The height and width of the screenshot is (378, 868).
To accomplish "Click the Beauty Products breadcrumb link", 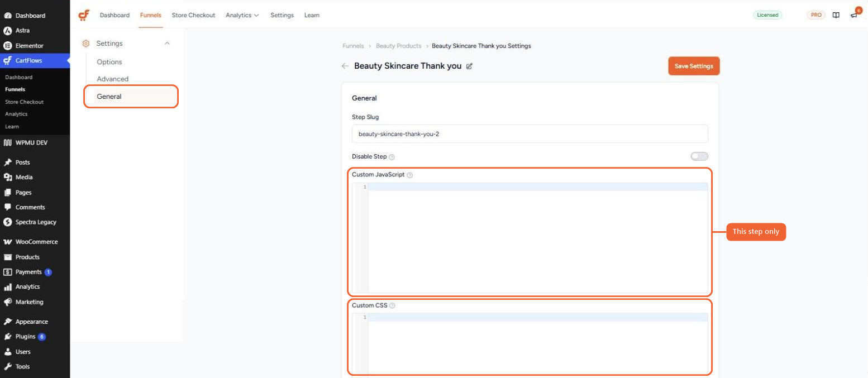I will pos(398,46).
